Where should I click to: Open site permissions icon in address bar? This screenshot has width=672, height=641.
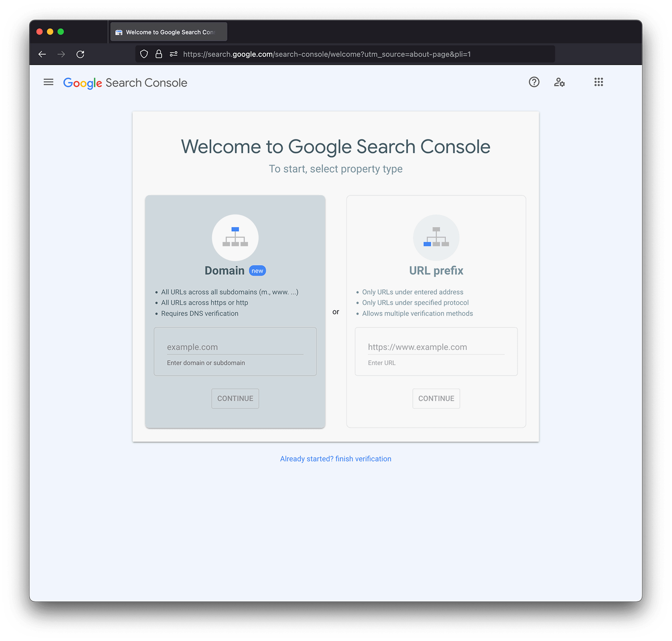pyautogui.click(x=173, y=54)
